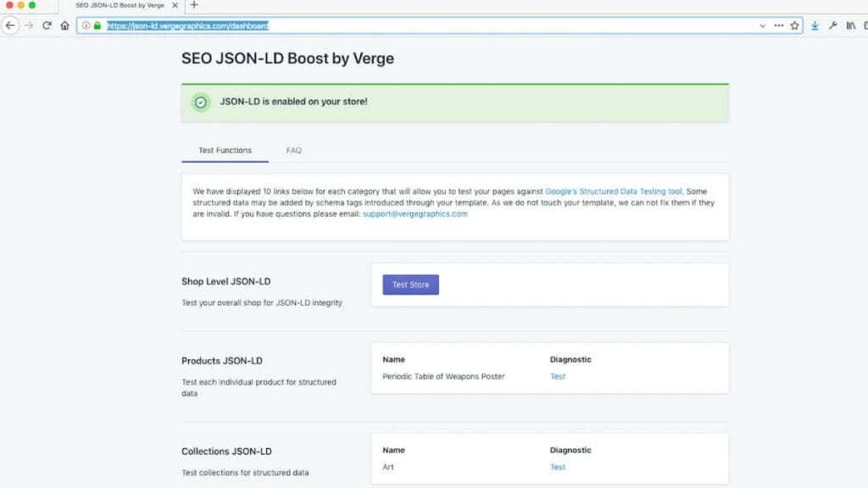Open the FAQ tab
The width and height of the screenshot is (868, 488).
click(294, 151)
